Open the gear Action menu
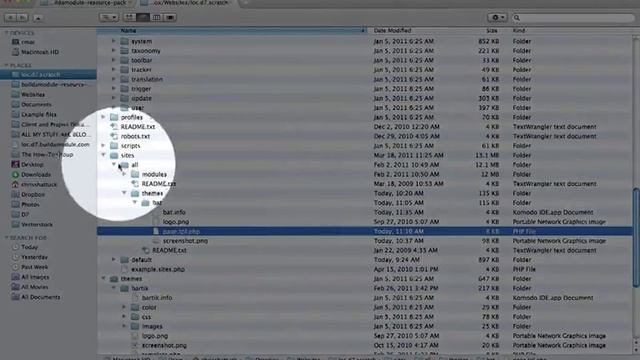Screen dimensions: 640x360 tap(497, 18)
